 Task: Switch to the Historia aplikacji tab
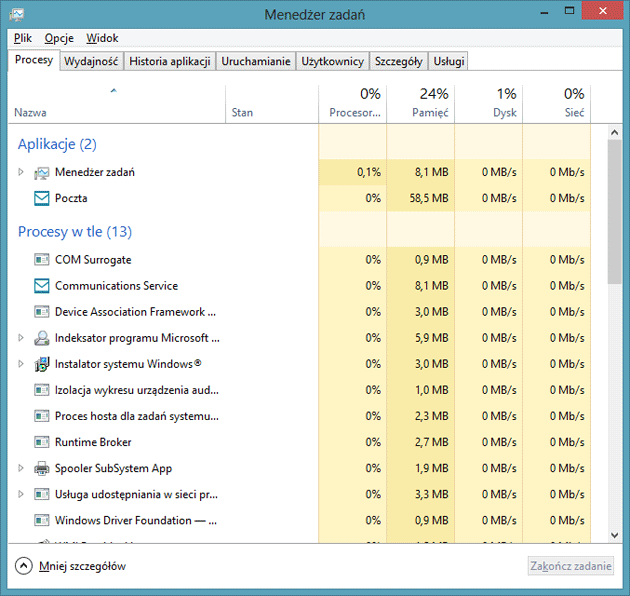tap(170, 61)
